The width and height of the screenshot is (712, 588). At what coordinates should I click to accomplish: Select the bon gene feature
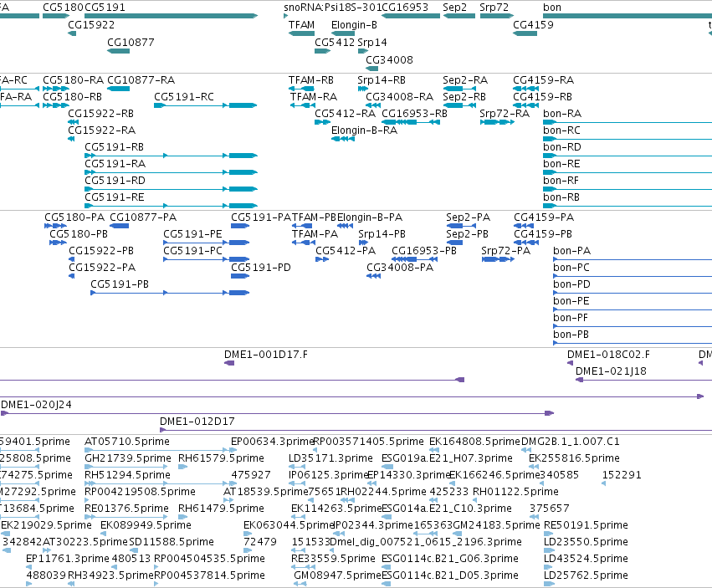coord(627,16)
